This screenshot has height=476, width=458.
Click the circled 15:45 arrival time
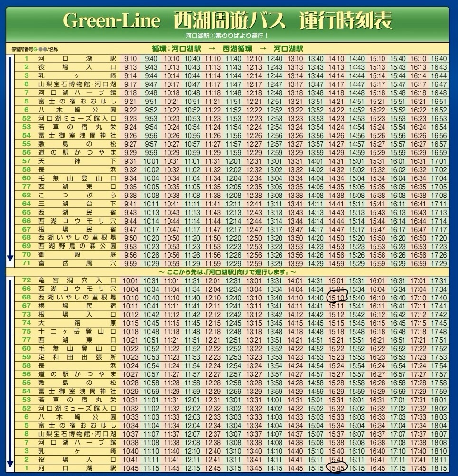[x=336, y=468]
